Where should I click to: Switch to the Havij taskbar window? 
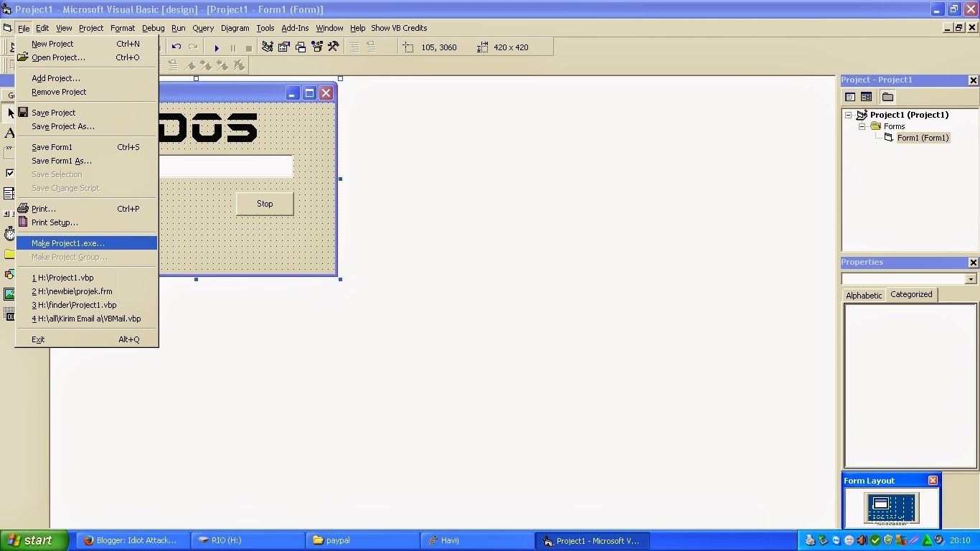point(477,540)
